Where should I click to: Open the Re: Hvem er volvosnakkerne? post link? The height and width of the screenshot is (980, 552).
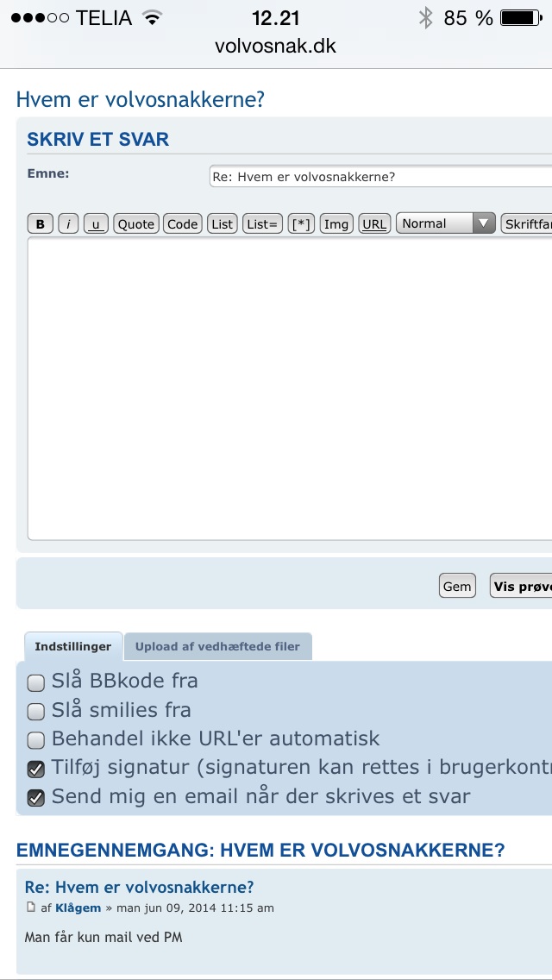coord(140,887)
